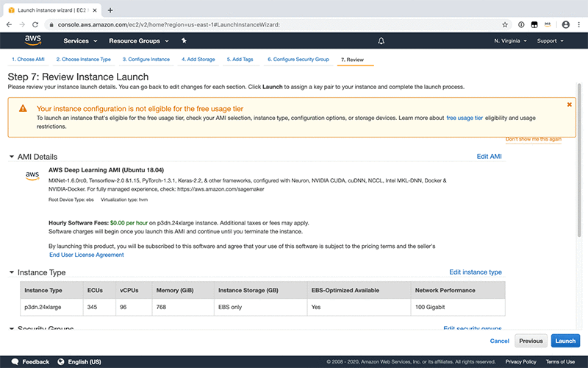This screenshot has height=368, width=588.
Task: Click the page vertical scrollbar
Action: [x=579, y=160]
